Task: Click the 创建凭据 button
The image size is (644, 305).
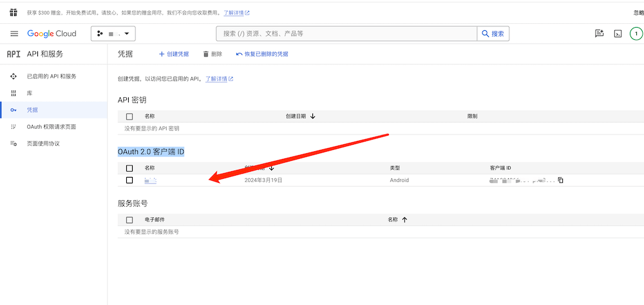Action: click(x=174, y=54)
